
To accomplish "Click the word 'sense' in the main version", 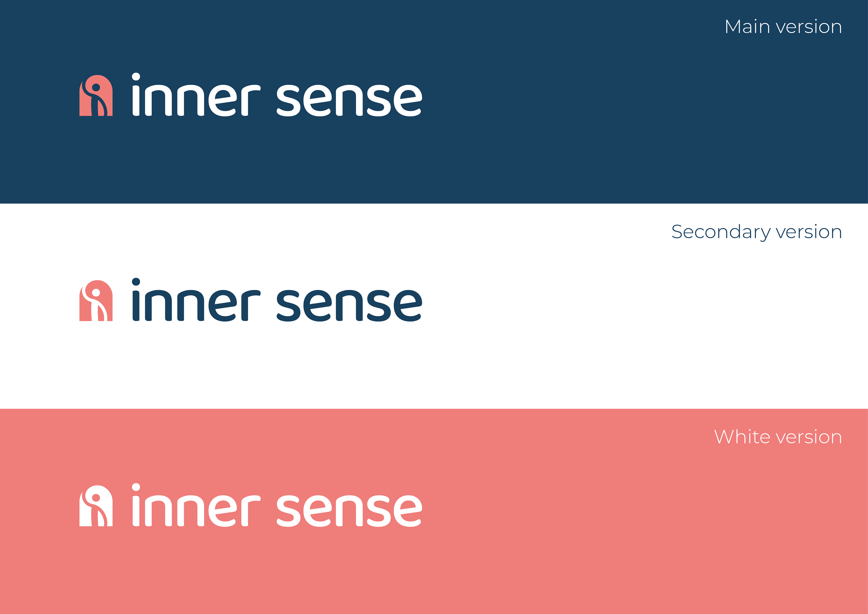I will coord(349,100).
